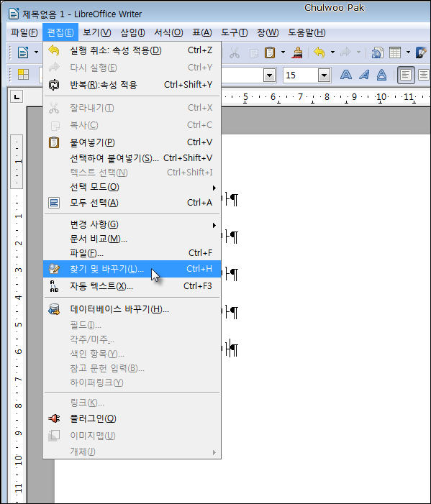Click the New document toolbar icon
Screen dimensions: 431x504
[23, 52]
